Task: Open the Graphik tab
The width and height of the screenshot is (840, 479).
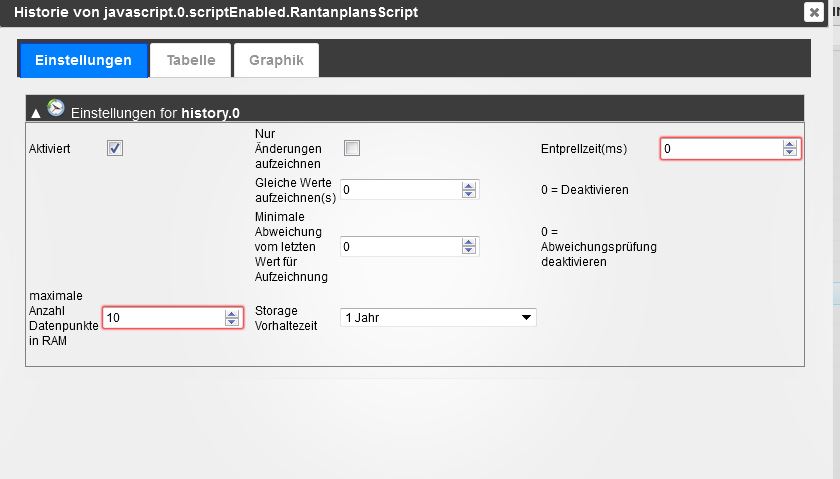Action: [x=276, y=60]
